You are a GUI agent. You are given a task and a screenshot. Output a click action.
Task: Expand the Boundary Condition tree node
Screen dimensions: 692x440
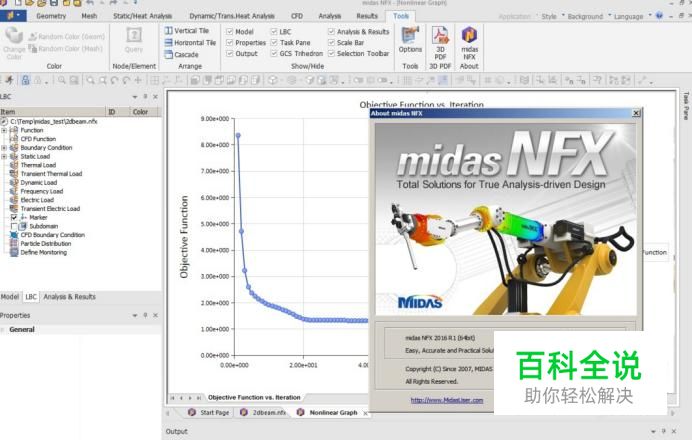[4, 147]
